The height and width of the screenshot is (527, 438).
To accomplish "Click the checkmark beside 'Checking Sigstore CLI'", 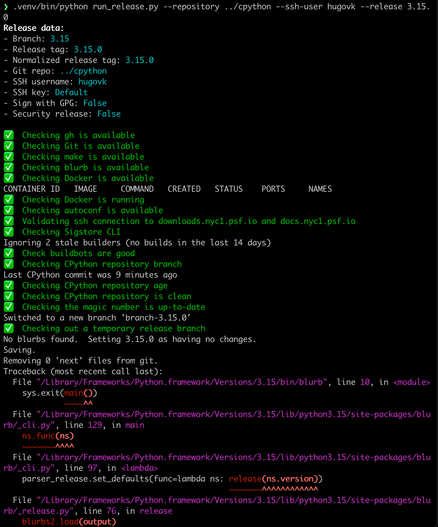I will pos(9,232).
